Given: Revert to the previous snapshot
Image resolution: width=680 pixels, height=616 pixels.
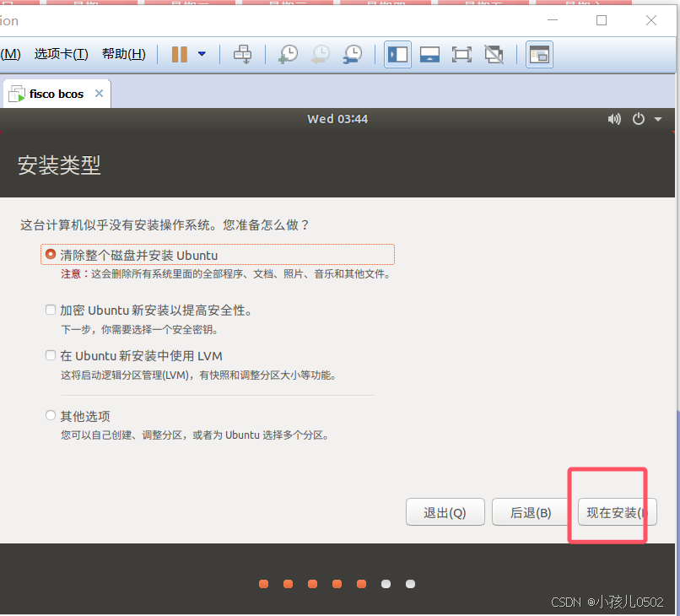Looking at the screenshot, I should tap(321, 54).
